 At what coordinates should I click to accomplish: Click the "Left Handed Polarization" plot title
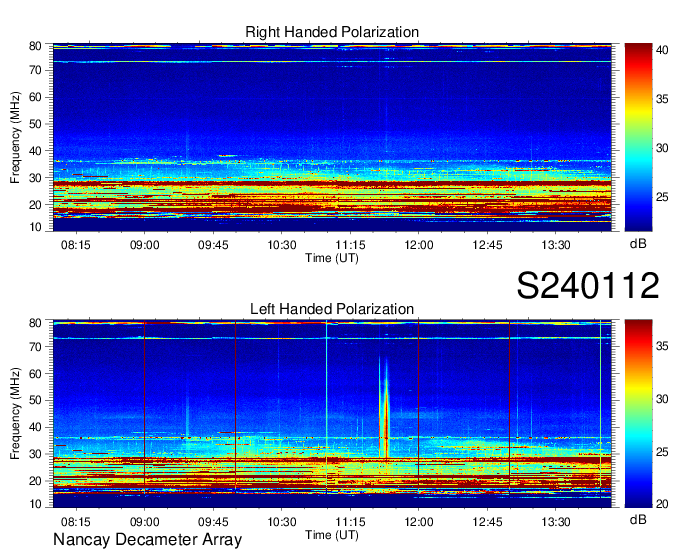(332, 309)
